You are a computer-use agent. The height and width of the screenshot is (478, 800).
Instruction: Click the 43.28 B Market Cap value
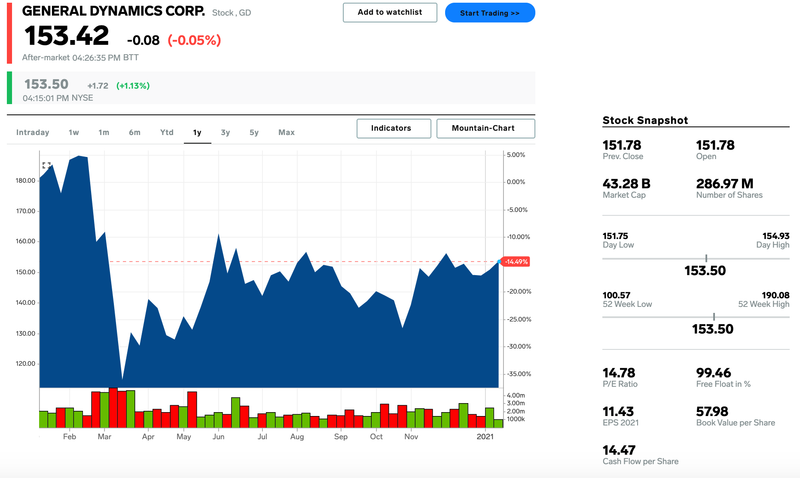(x=626, y=184)
